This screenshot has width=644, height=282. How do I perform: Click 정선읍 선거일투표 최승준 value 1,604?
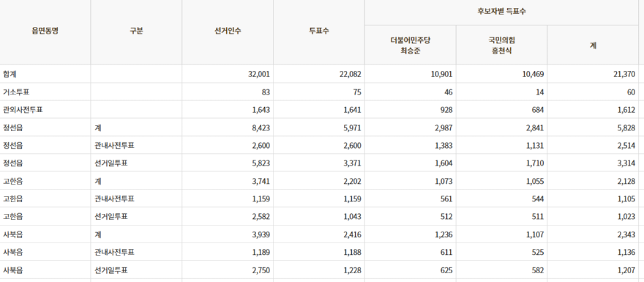click(x=443, y=163)
